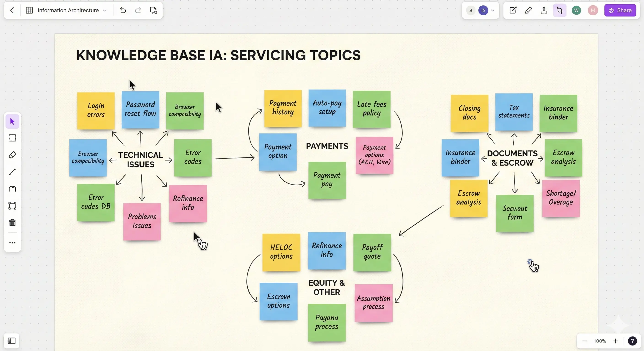Viewport: 644px width, 351px height.
Task: Toggle the bottom-left sidebar panel
Action: [x=11, y=341]
